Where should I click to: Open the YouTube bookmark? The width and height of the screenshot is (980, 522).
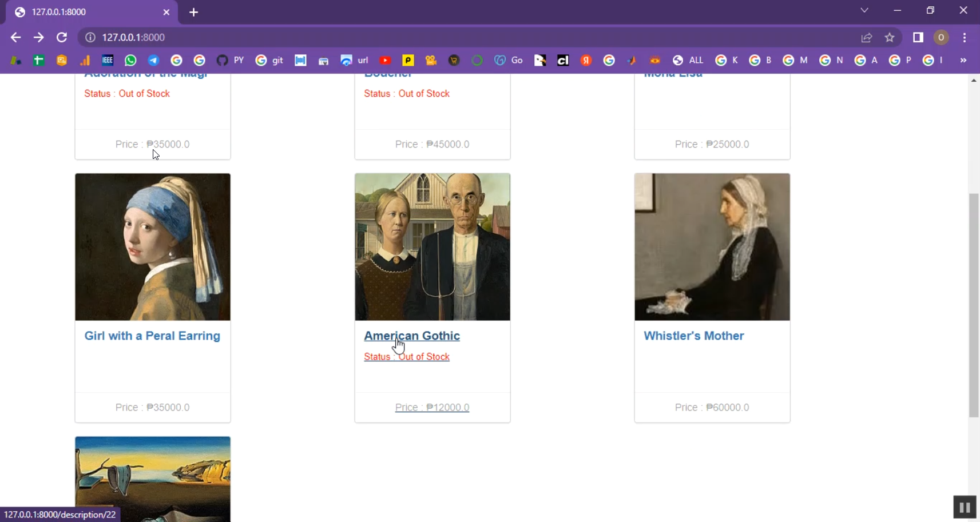pos(385,60)
